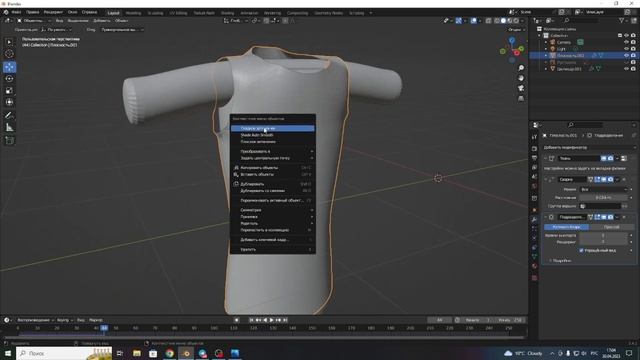The image size is (640, 360).
Task: Activate the Move tool
Action: click(9, 67)
